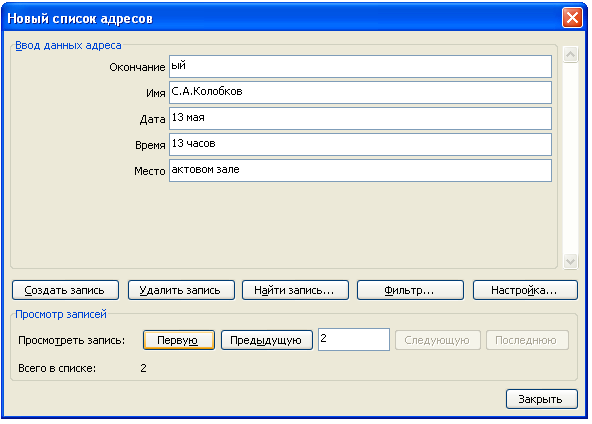The height and width of the screenshot is (424, 592).
Task: Click the Ввод данных адреса group label
Action: click(x=68, y=45)
